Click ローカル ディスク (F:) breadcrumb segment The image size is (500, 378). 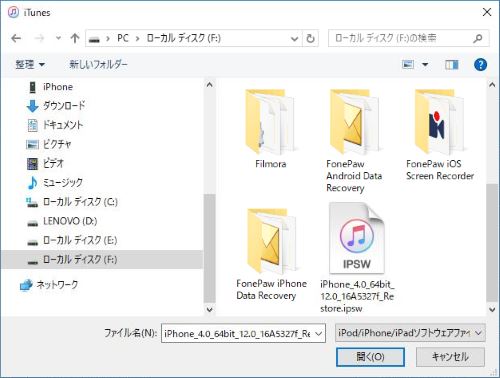184,38
